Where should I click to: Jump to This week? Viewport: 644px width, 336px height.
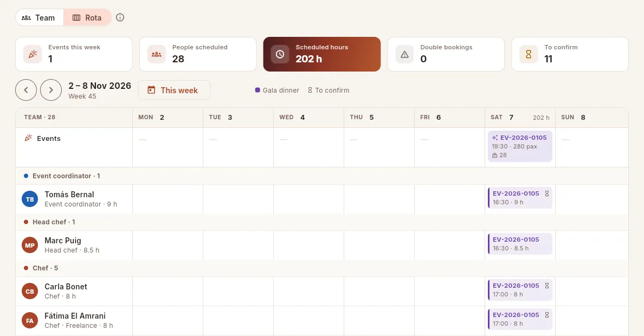point(174,90)
